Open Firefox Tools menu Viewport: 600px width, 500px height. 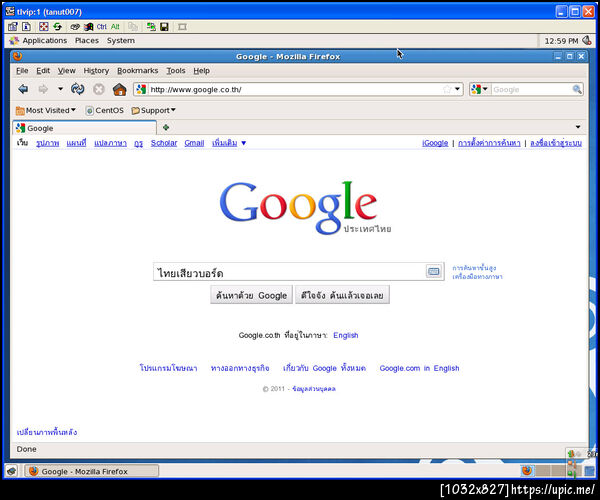coord(176,71)
